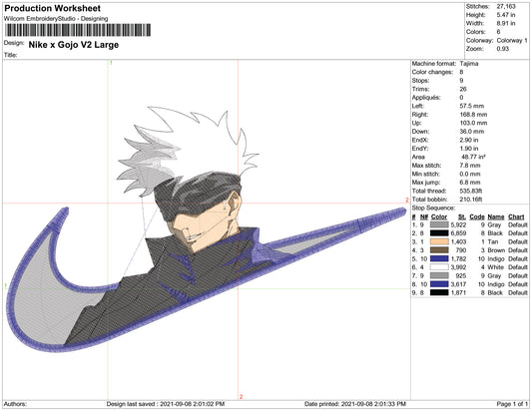Image resolution: width=532 pixels, height=411 pixels.
Task: Click the Color column header
Action: (439, 216)
